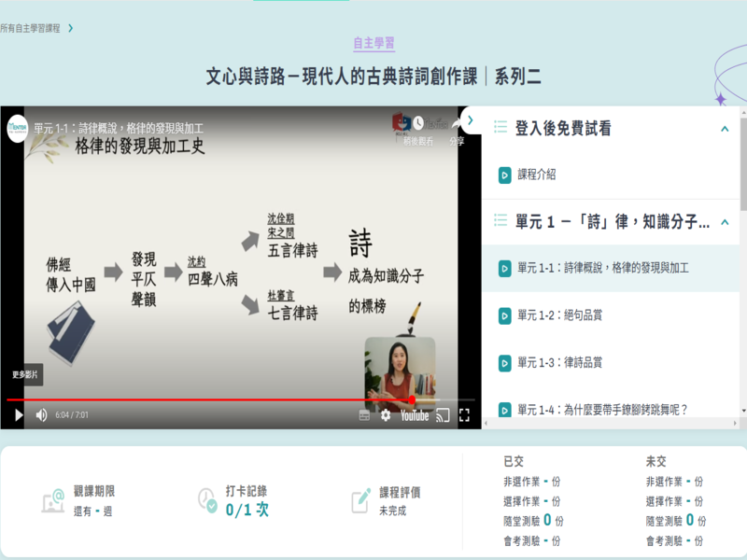Mute the video volume
The width and height of the screenshot is (747, 560).
(x=41, y=415)
